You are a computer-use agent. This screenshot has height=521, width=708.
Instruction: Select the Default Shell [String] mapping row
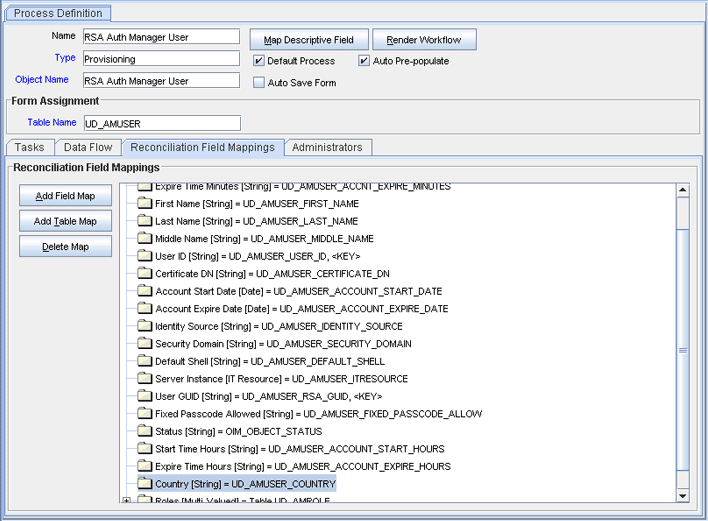(261, 361)
